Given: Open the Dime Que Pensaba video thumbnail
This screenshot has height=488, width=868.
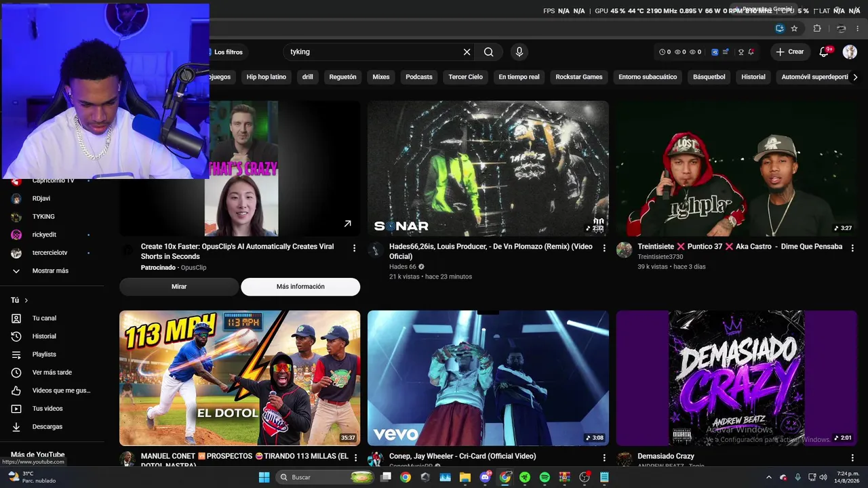Looking at the screenshot, I should pos(736,168).
